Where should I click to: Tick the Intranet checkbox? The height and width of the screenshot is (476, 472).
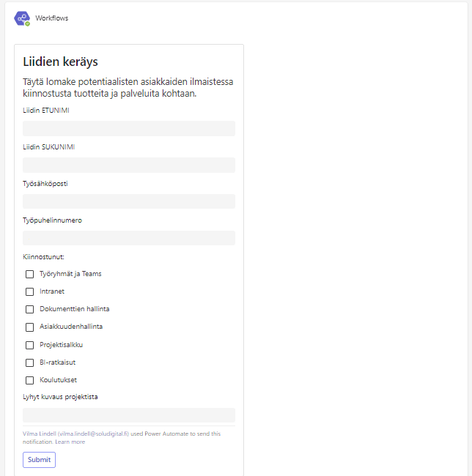click(x=30, y=291)
